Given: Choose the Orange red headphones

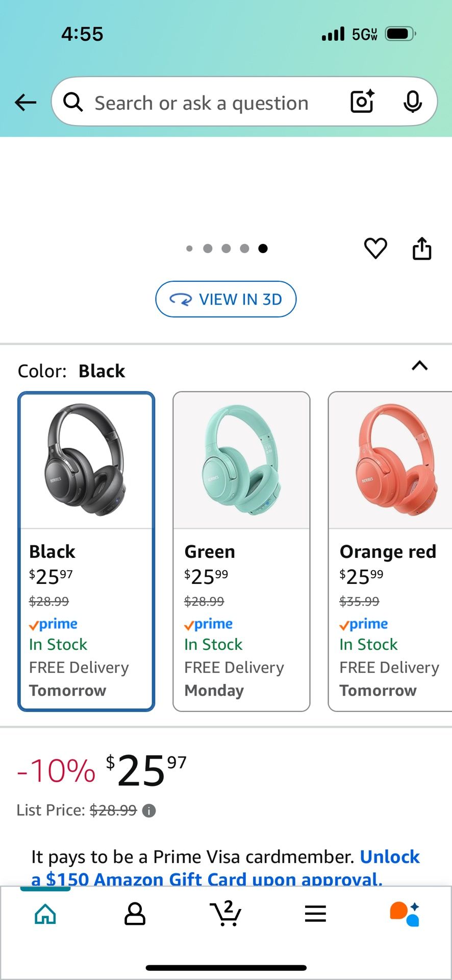Looking at the screenshot, I should (x=390, y=551).
